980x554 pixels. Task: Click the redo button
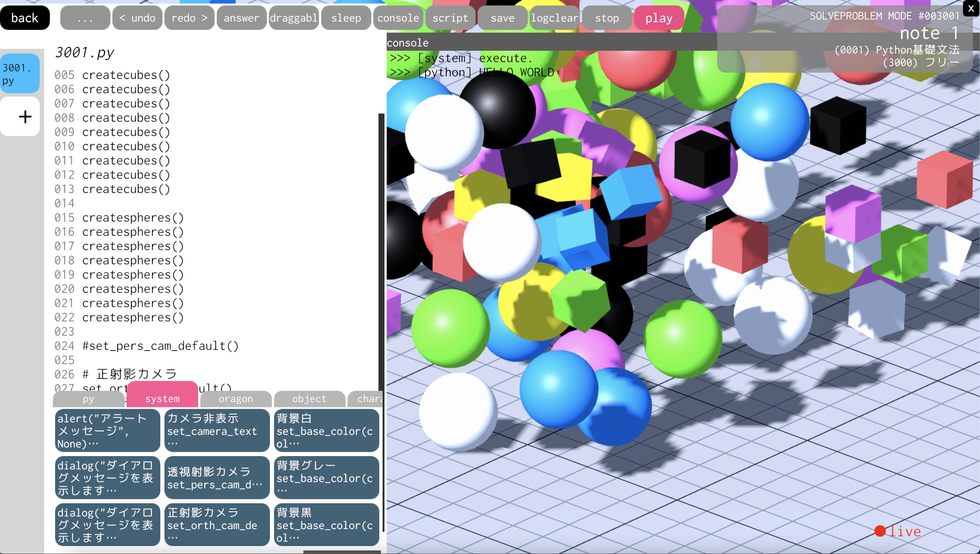pyautogui.click(x=189, y=18)
